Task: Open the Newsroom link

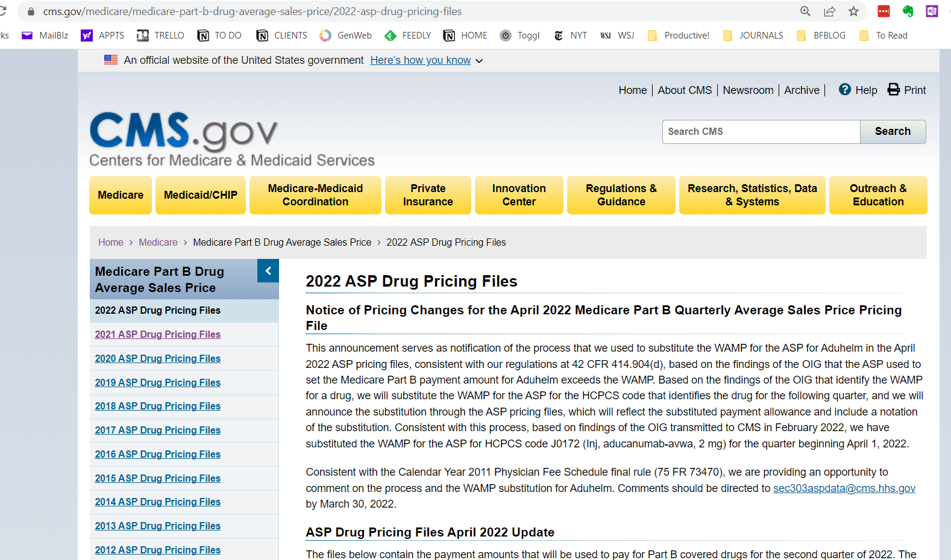Action: (748, 90)
